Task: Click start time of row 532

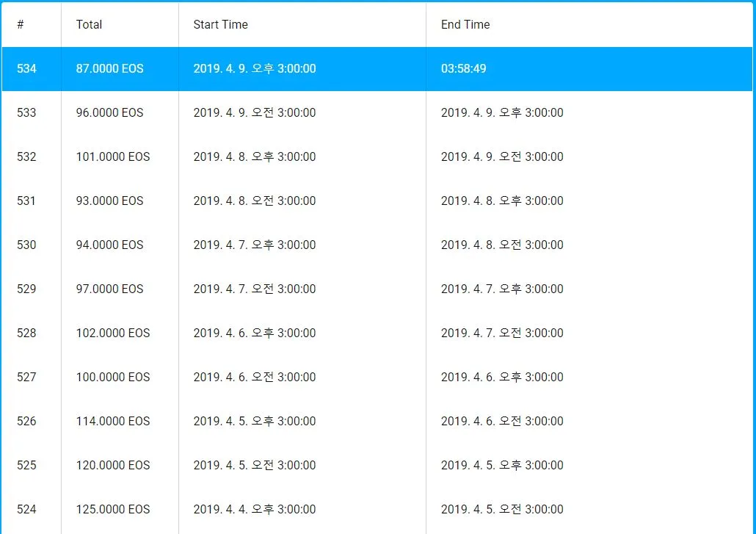Action: 255,156
